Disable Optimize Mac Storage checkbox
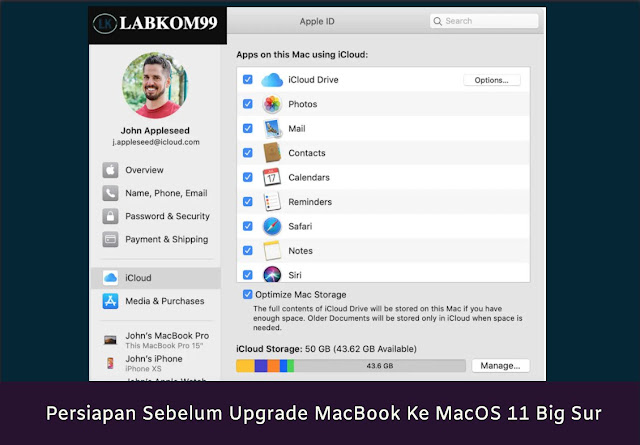The height and width of the screenshot is (445, 640). click(x=248, y=294)
